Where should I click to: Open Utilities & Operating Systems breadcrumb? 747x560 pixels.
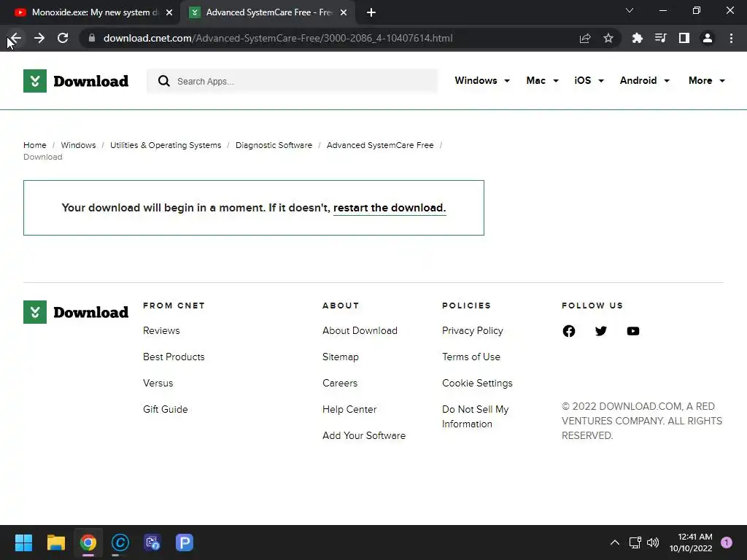click(166, 145)
